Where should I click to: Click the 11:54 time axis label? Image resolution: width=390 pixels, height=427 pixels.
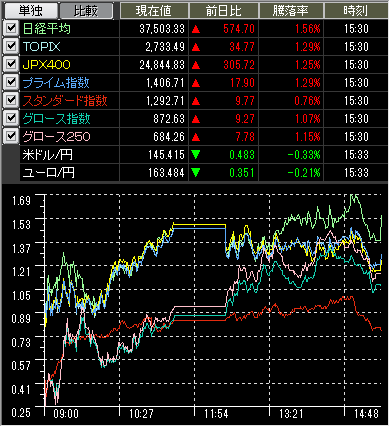[x=216, y=414]
